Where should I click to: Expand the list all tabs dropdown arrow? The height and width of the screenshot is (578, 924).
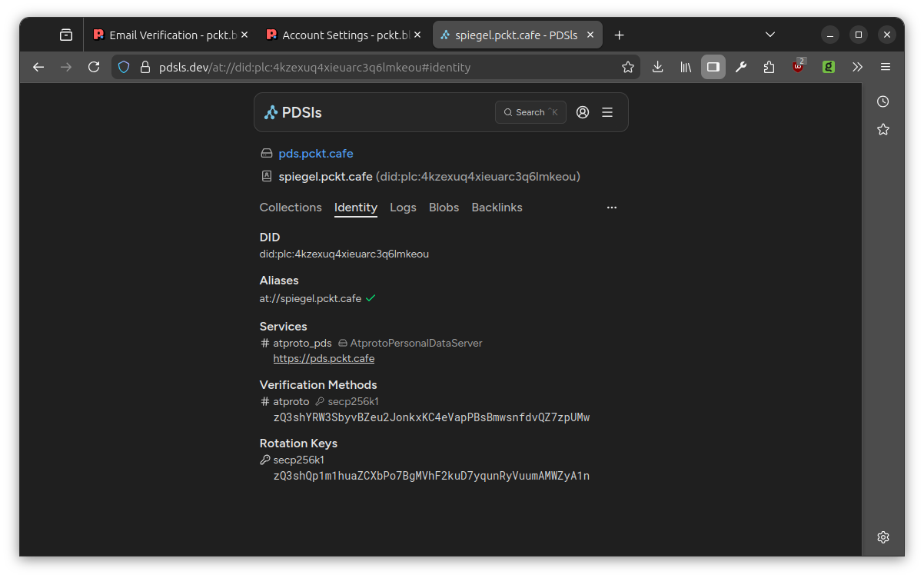tap(770, 35)
